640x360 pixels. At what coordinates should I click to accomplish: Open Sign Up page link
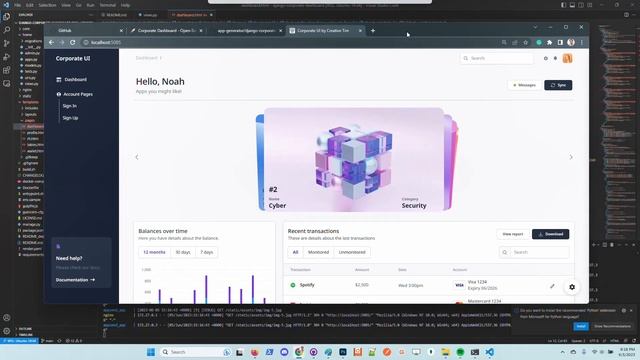coord(70,118)
